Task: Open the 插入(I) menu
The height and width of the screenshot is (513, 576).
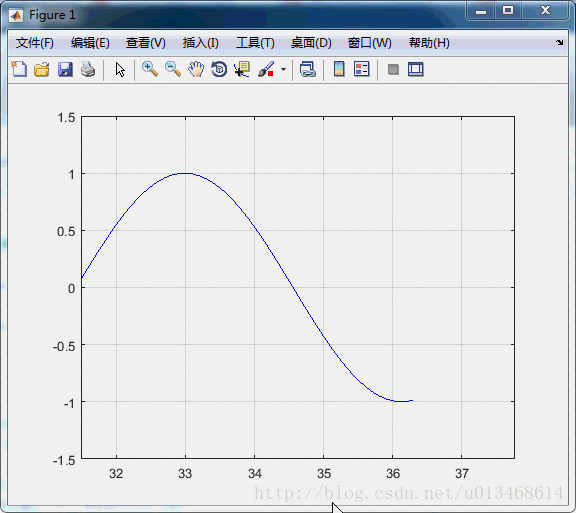Action: 201,43
